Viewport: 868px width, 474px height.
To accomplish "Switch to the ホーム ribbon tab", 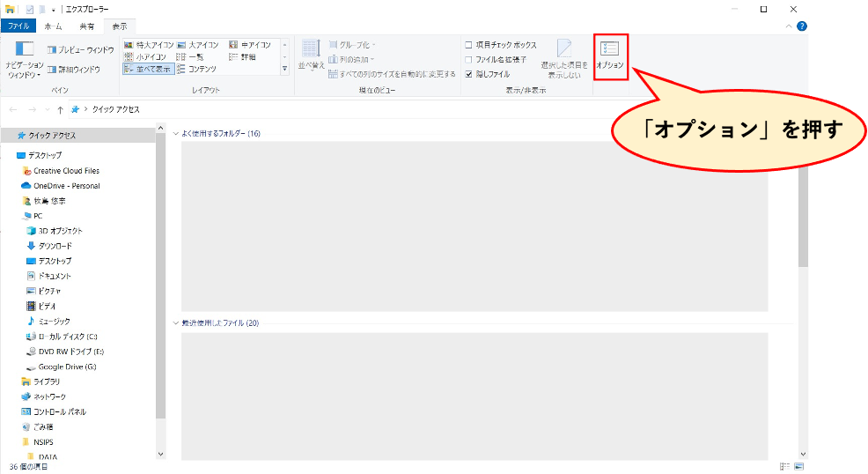I will (53, 26).
